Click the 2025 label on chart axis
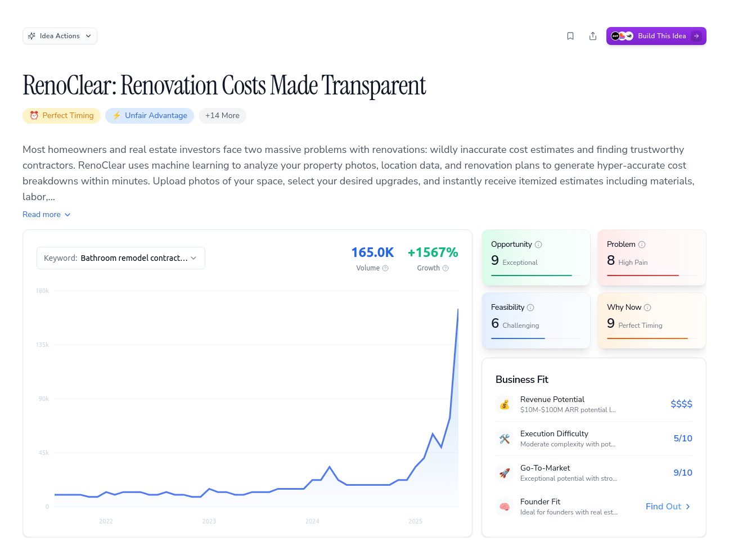729x560 pixels. coord(415,522)
